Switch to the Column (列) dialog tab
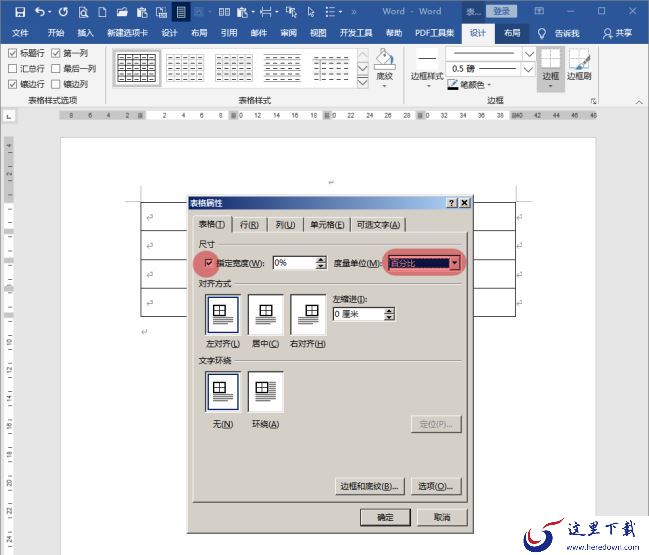The width and height of the screenshot is (649, 555). pyautogui.click(x=285, y=225)
